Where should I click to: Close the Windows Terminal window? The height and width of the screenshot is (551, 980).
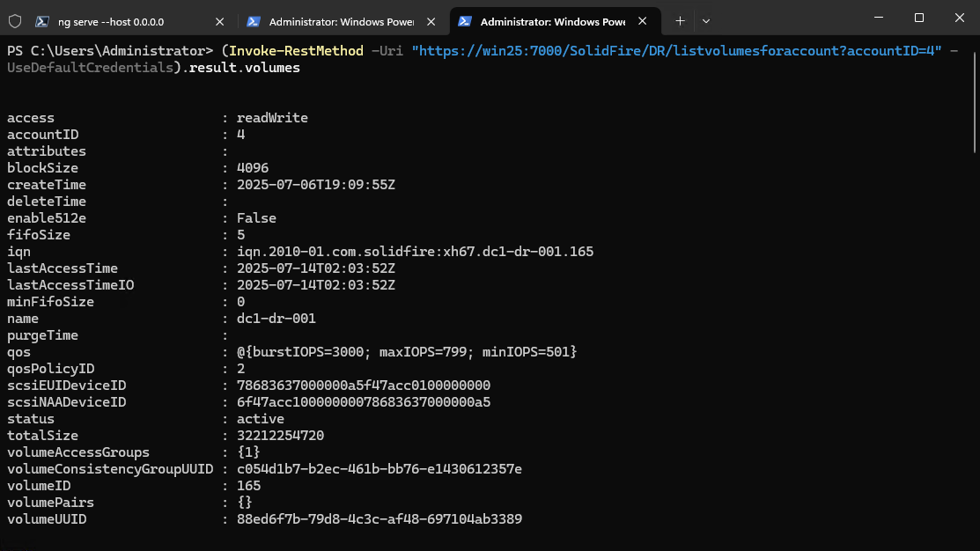pyautogui.click(x=960, y=18)
